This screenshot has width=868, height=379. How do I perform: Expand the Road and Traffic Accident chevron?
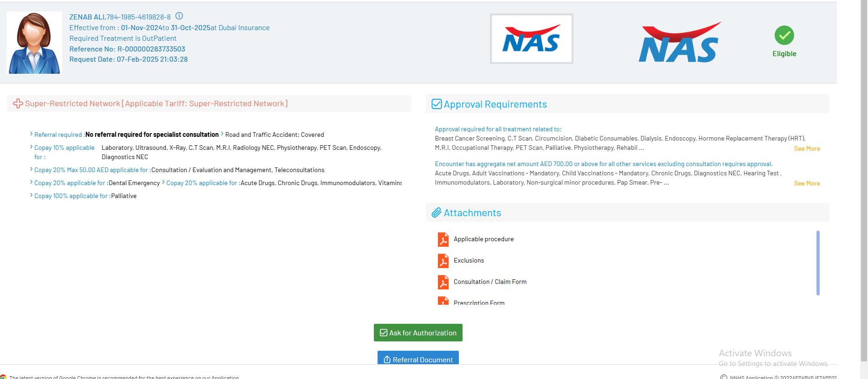222,134
